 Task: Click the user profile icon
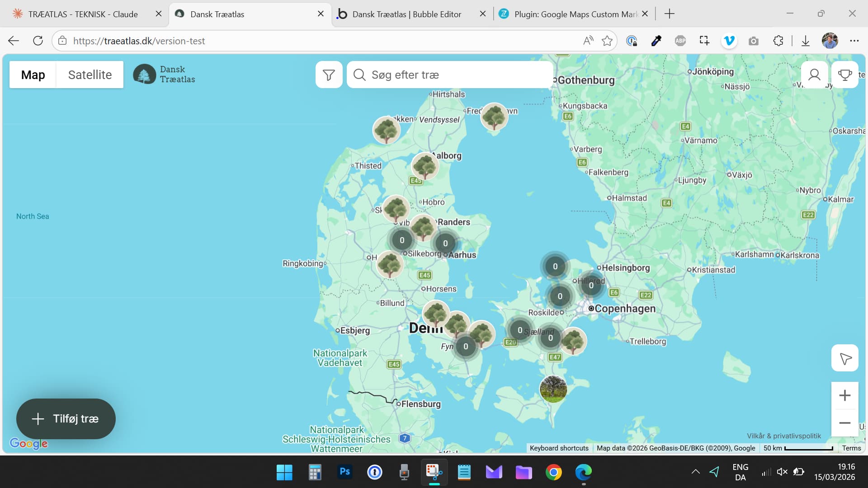pos(814,75)
